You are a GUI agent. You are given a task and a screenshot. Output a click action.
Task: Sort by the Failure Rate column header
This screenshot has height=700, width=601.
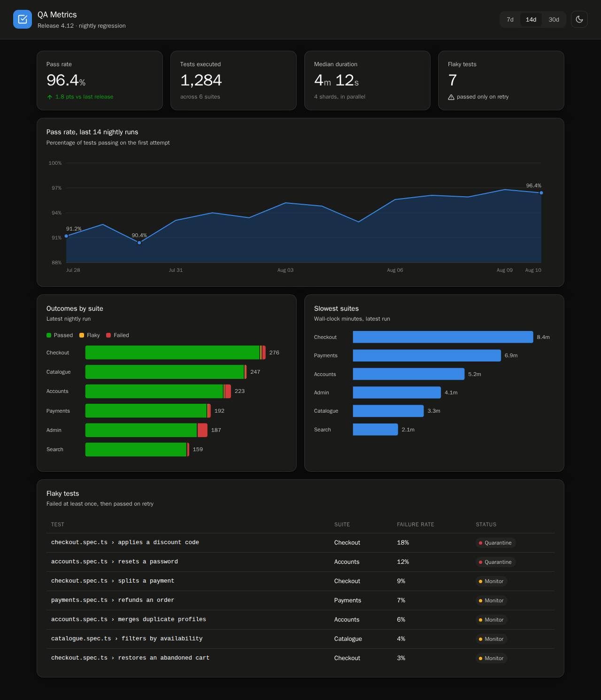(x=416, y=524)
